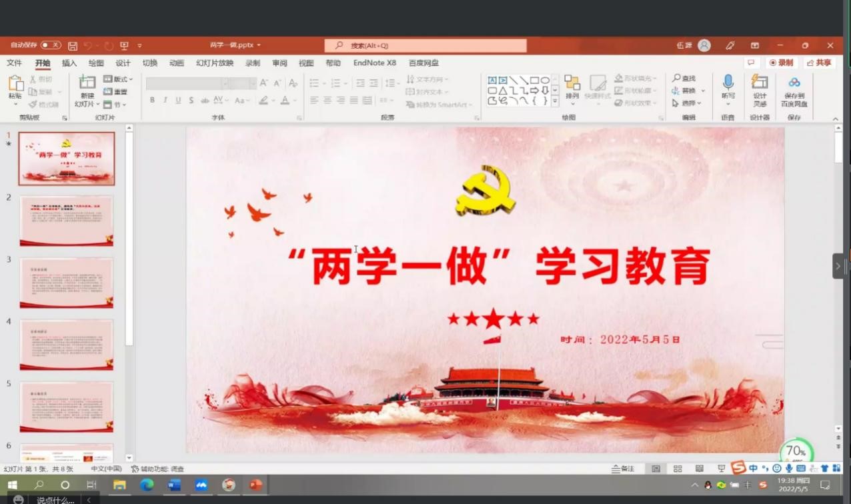
Task: Open the pen/coming soon features icon in title bar
Action: [730, 45]
